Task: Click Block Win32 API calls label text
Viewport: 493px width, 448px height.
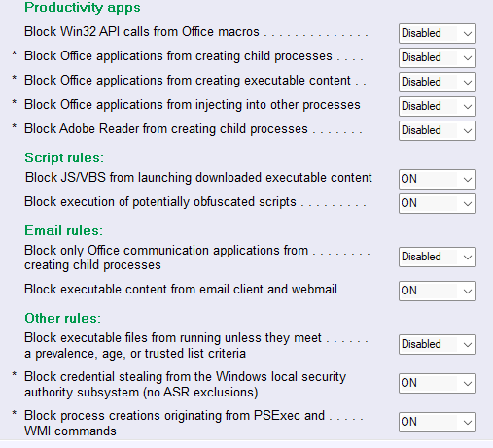Action: click(x=142, y=32)
